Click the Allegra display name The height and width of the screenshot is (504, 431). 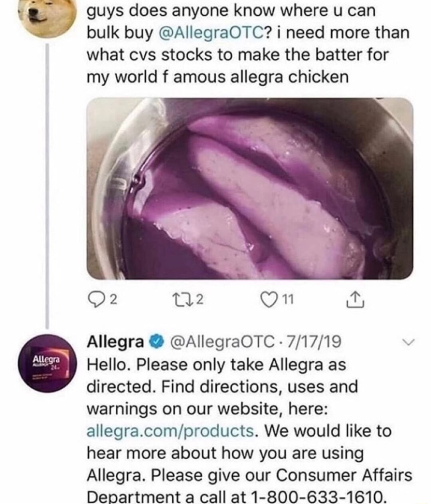pos(116,342)
